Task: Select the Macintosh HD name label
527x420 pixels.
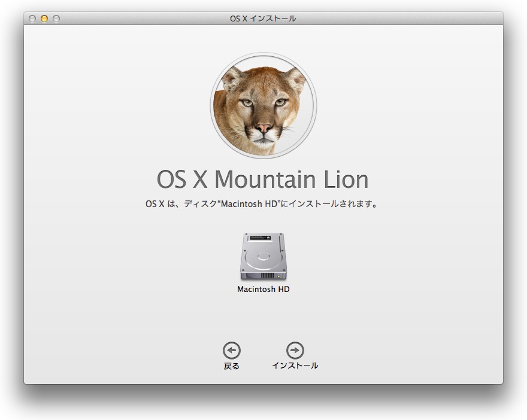Action: (x=263, y=290)
